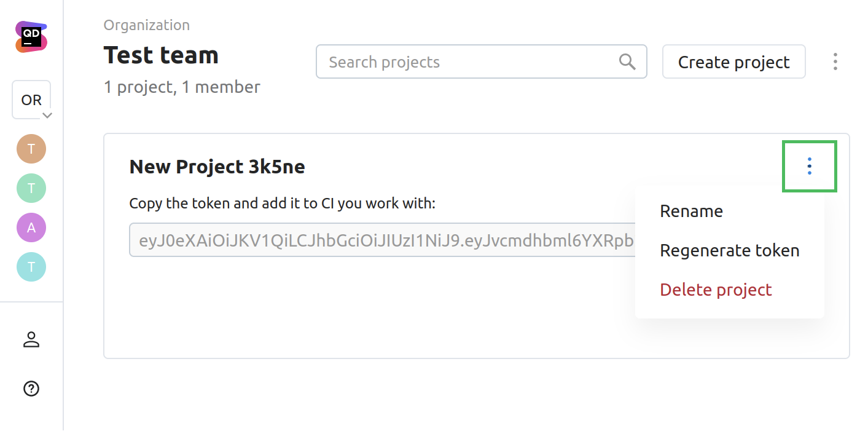Click the Organization breadcrumb label

[x=147, y=25]
